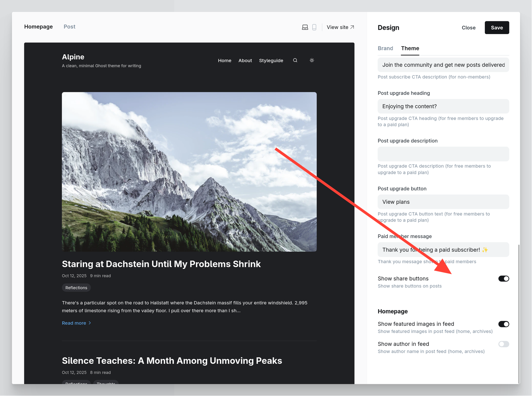Click the Post upgrade heading input

pyautogui.click(x=443, y=106)
